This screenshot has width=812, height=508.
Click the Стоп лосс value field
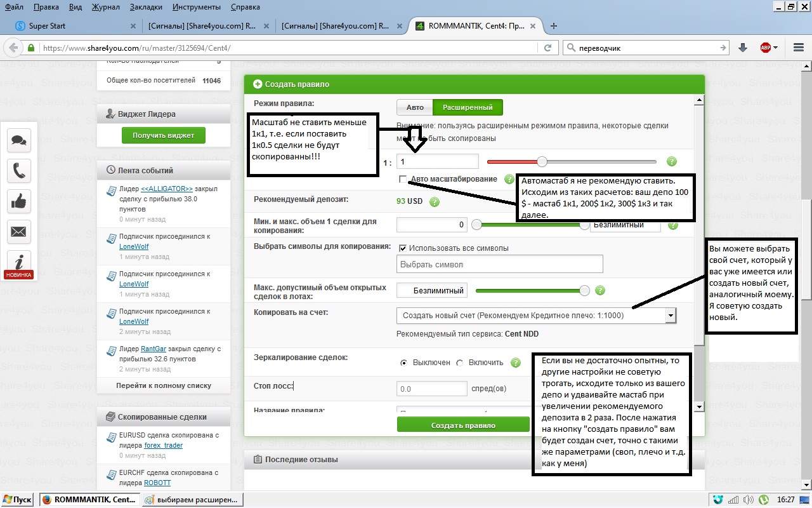(x=431, y=389)
